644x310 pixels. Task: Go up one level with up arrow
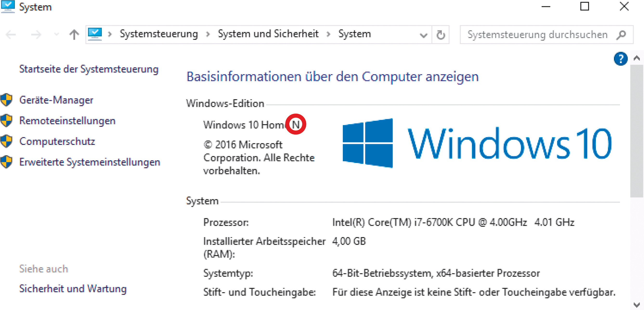pyautogui.click(x=74, y=34)
